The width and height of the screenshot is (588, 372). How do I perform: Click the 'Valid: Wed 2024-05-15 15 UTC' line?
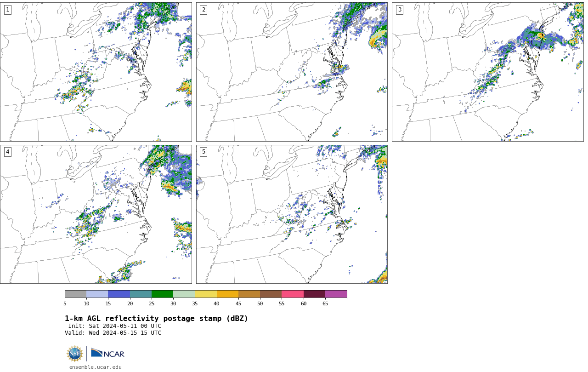113,333
